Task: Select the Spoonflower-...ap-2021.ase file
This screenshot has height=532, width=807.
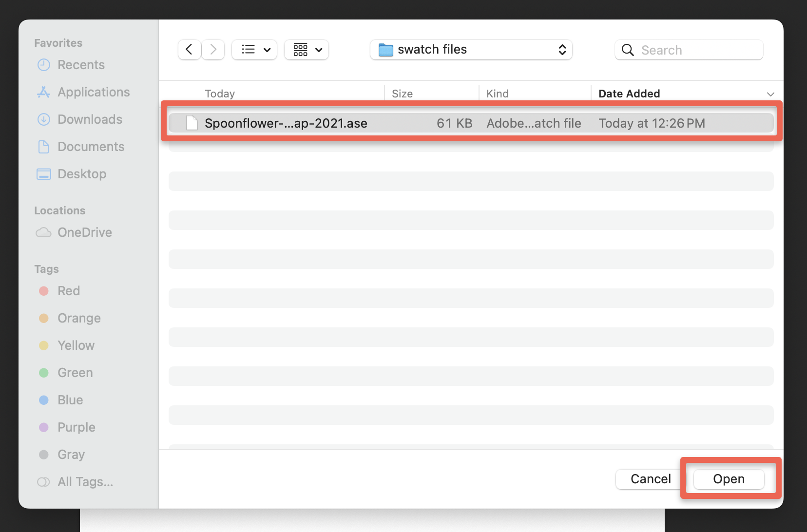Action: point(471,123)
